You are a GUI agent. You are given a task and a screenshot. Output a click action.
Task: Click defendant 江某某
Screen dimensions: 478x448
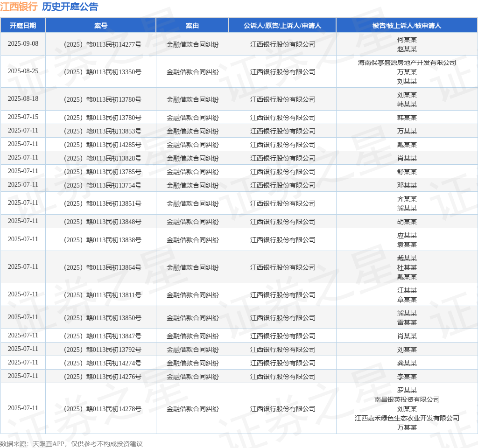pyautogui.click(x=407, y=290)
